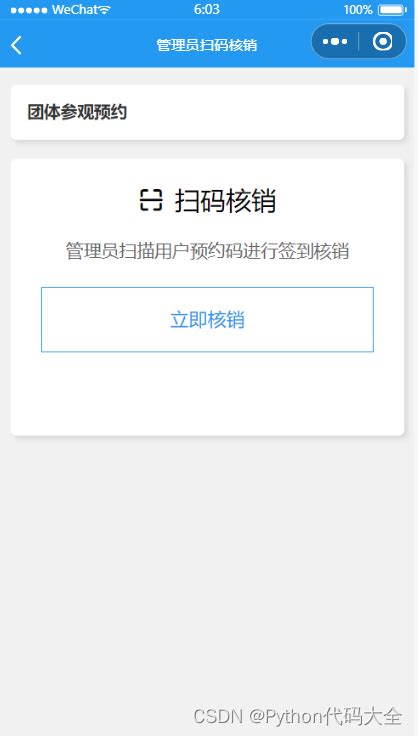Tap the scan frame icon beside 扫码核销
The height and width of the screenshot is (736, 418).
point(151,200)
